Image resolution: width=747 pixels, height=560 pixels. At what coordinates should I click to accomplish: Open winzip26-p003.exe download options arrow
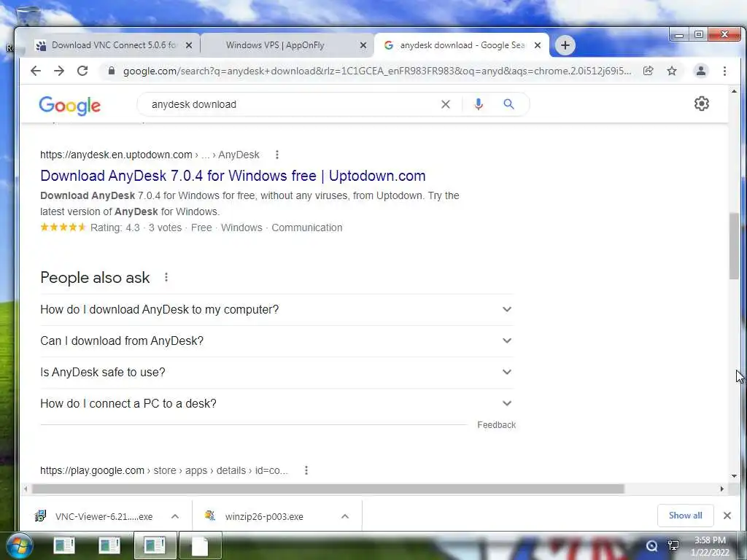click(345, 516)
